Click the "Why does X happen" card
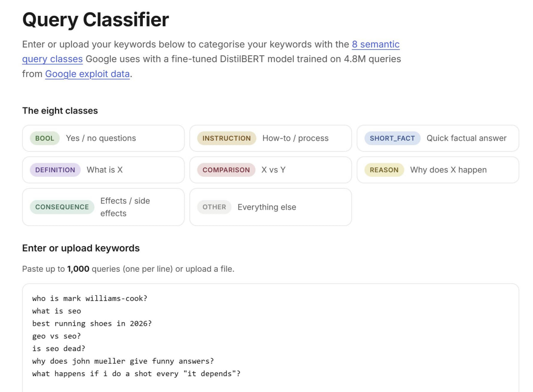 coord(438,170)
